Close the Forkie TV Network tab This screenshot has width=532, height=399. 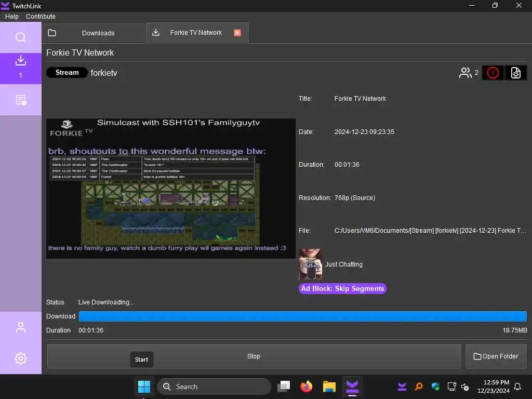237,33
